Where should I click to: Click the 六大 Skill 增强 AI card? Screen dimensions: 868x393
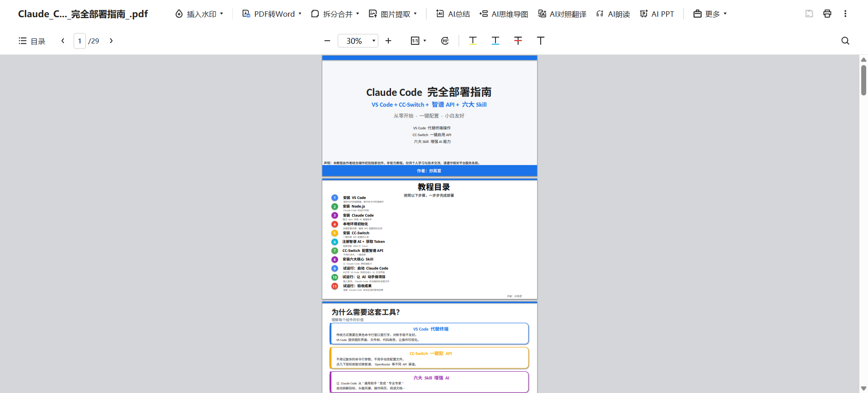(429, 382)
